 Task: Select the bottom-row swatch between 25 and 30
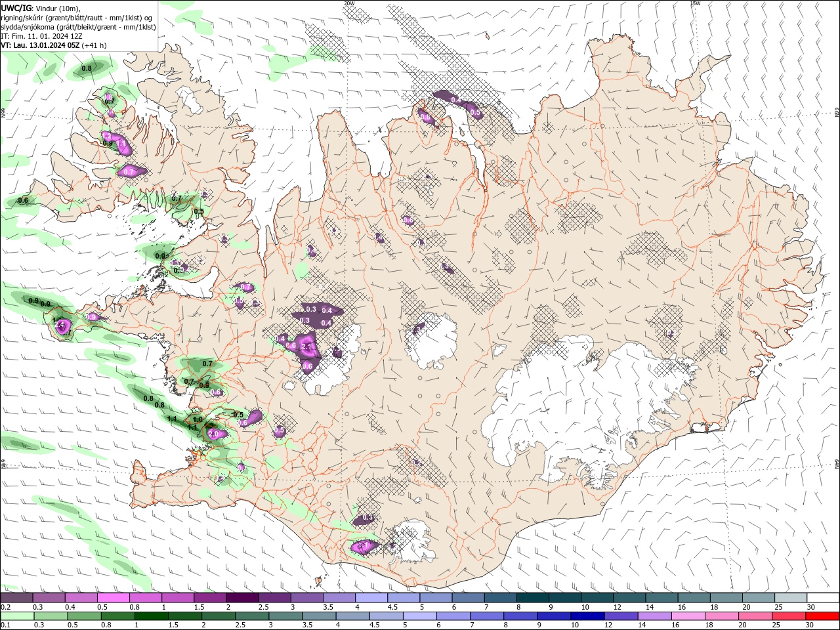789,616
